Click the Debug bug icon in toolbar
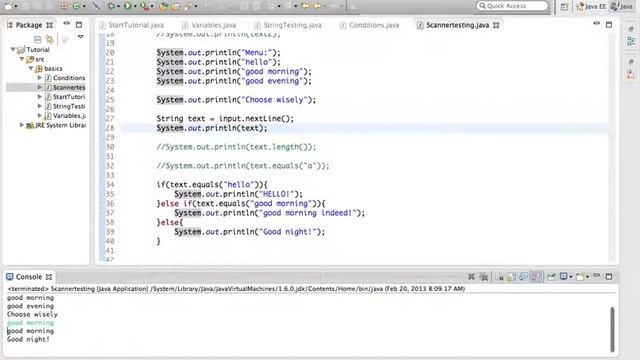Image resolution: width=640 pixels, height=360 pixels. coord(111,6)
